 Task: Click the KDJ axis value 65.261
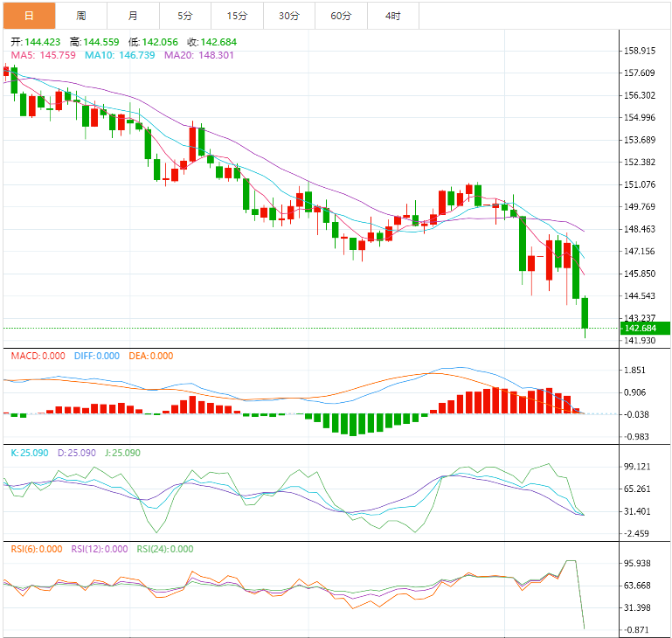637,489
